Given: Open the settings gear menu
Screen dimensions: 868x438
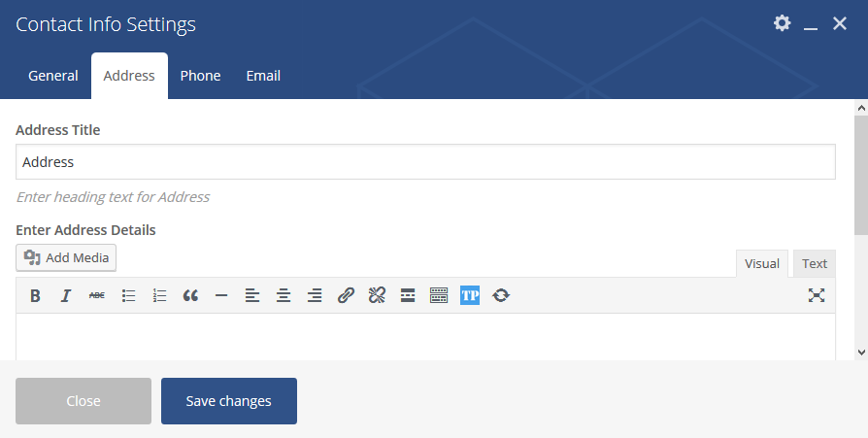Looking at the screenshot, I should [782, 23].
